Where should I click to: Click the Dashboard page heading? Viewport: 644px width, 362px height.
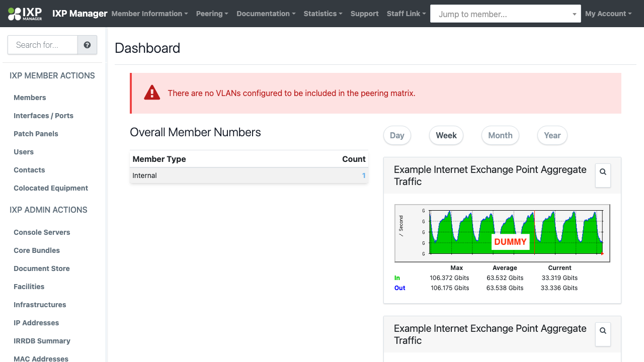pos(147,48)
